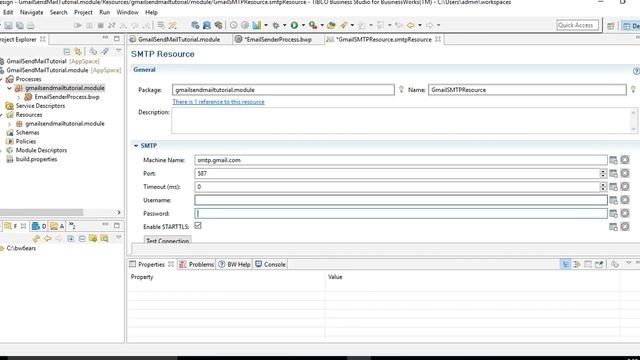The height and width of the screenshot is (360, 640).
Task: Switch to EmailSenderProcess.bwp editor tab
Action: [x=278, y=40]
